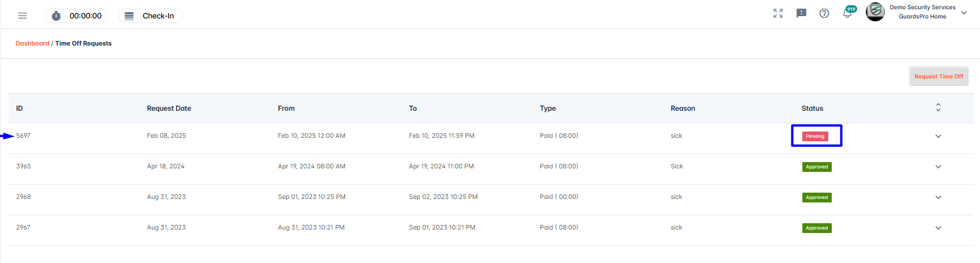Expand details for request 3965
The height and width of the screenshot is (263, 980).
click(x=938, y=167)
